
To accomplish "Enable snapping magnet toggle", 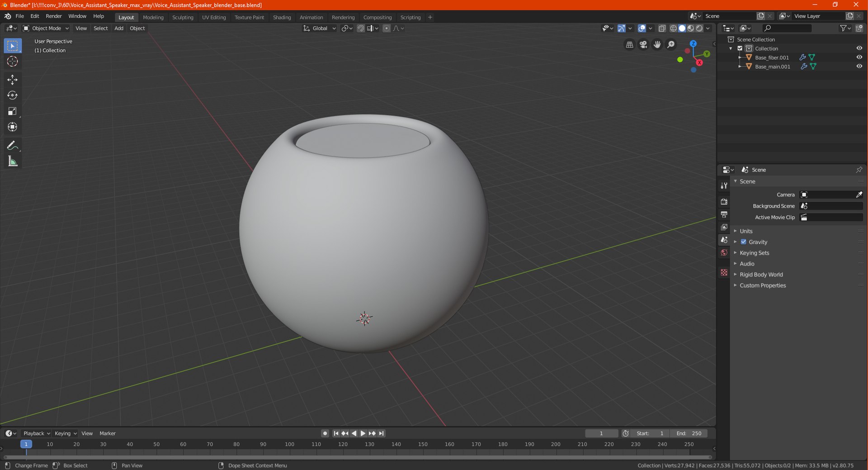I will point(361,28).
